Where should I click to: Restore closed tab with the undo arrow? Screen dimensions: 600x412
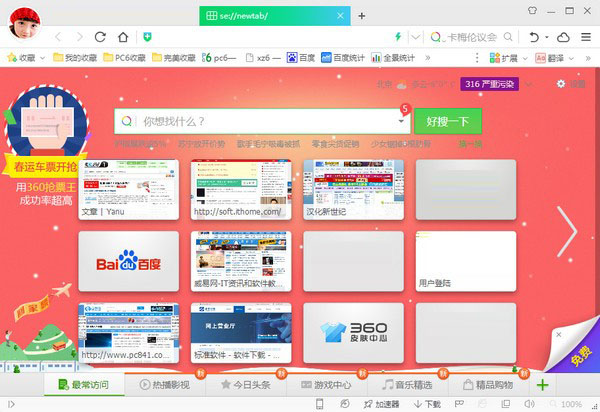point(534,37)
